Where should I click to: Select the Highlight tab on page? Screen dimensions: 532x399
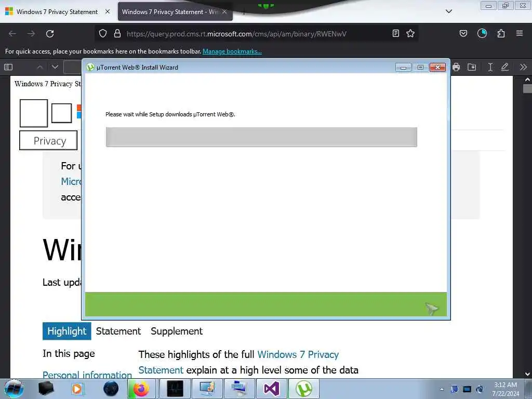coord(67,331)
